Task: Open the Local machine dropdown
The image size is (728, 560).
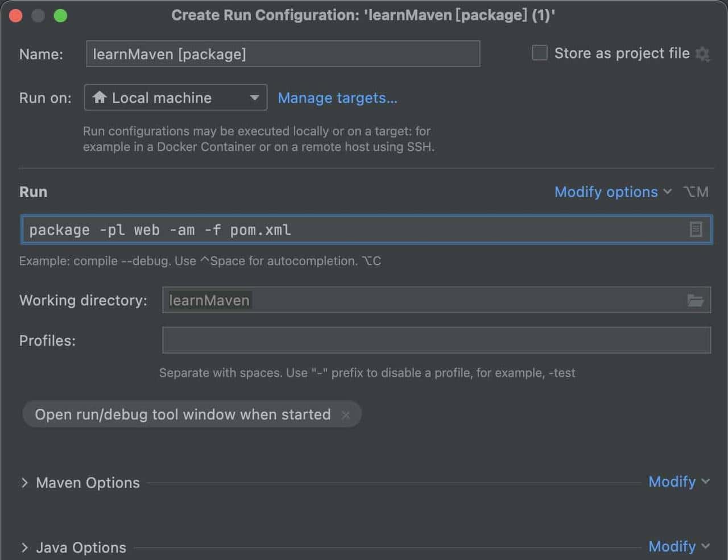Action: (x=175, y=98)
